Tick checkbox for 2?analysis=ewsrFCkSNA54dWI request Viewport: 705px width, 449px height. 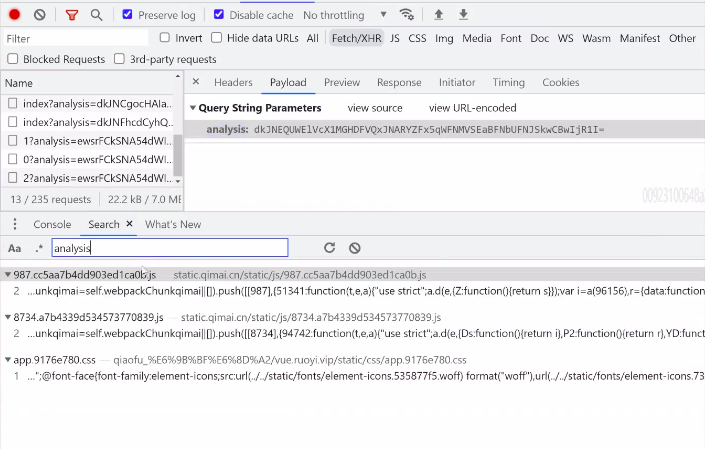13,178
